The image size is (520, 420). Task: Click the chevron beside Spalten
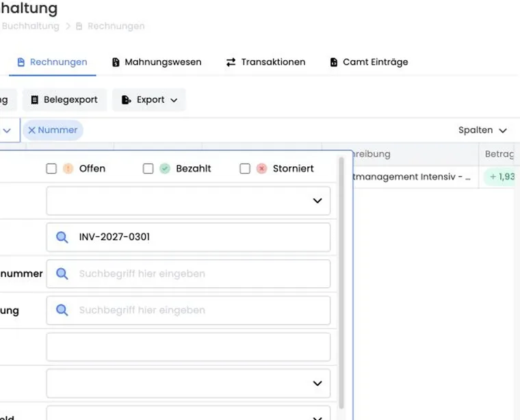pos(503,131)
